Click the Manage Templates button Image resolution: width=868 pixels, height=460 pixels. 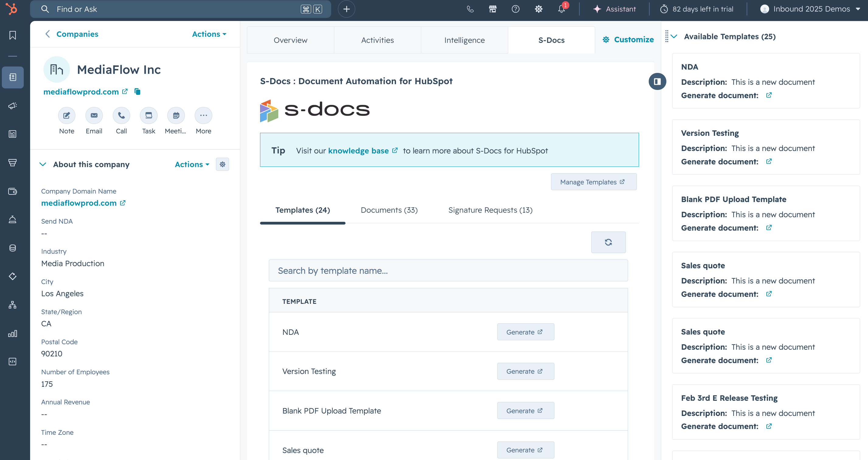point(594,182)
